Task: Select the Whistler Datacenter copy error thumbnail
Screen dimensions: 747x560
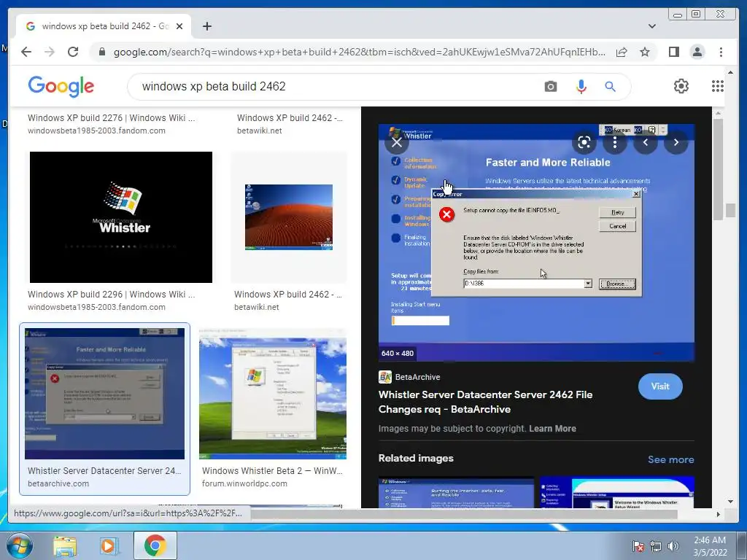Action: 104,393
